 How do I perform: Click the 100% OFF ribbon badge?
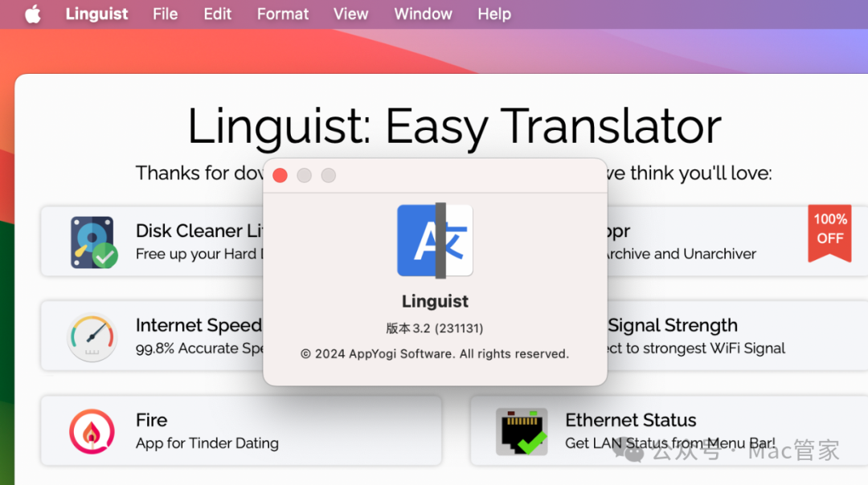[x=829, y=232]
